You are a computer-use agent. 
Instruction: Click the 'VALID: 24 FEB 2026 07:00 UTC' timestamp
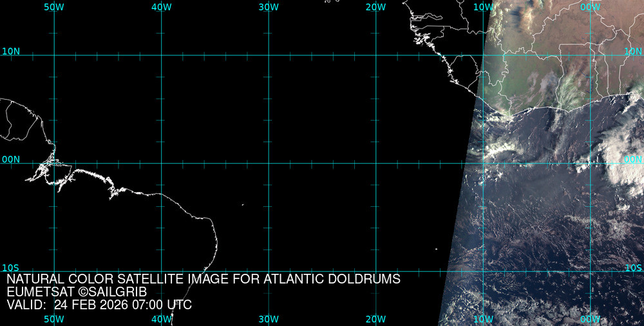[99, 305]
